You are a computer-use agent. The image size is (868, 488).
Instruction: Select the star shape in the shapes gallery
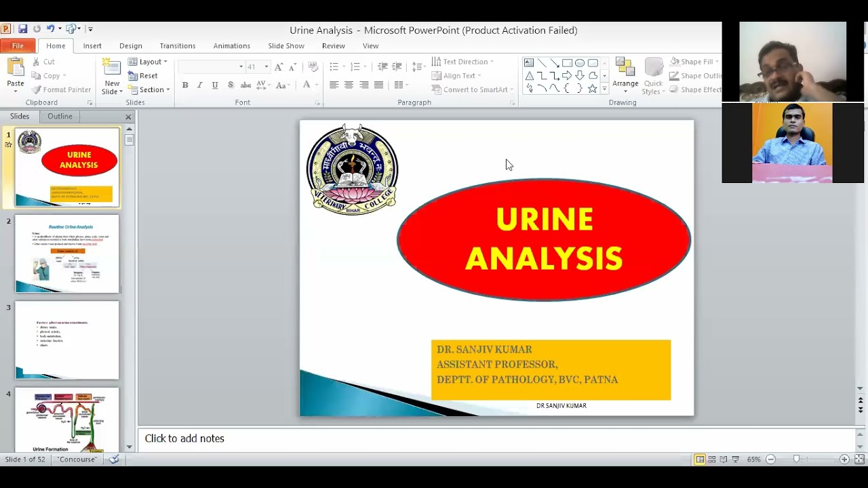click(x=593, y=88)
